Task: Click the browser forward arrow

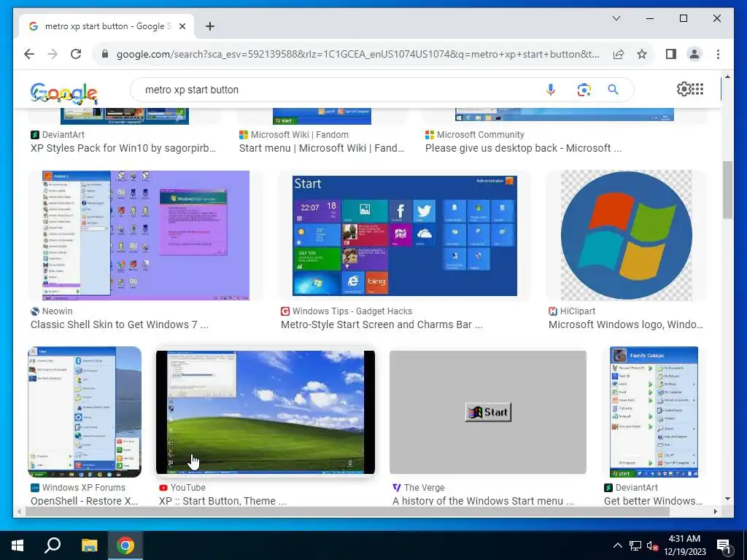Action: (x=53, y=54)
